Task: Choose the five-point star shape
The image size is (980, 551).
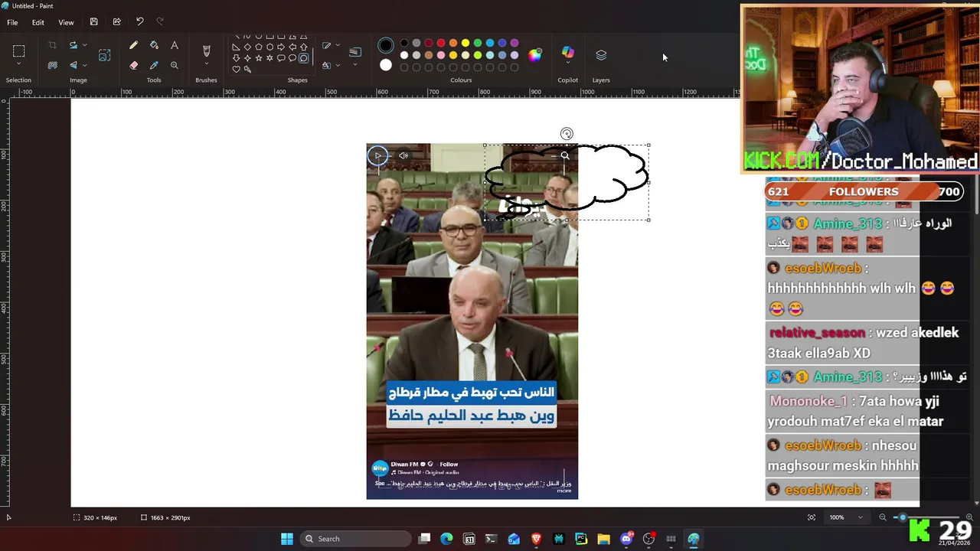Action: click(x=259, y=58)
